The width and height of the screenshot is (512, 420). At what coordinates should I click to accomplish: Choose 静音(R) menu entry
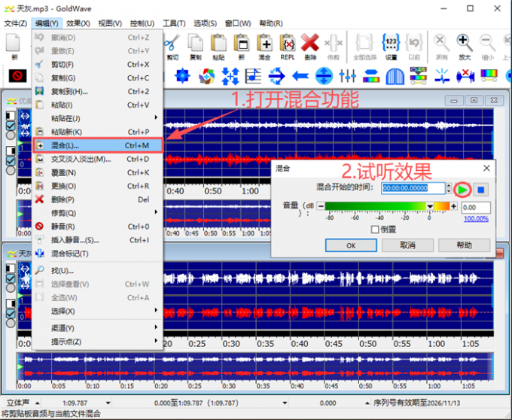(98, 227)
